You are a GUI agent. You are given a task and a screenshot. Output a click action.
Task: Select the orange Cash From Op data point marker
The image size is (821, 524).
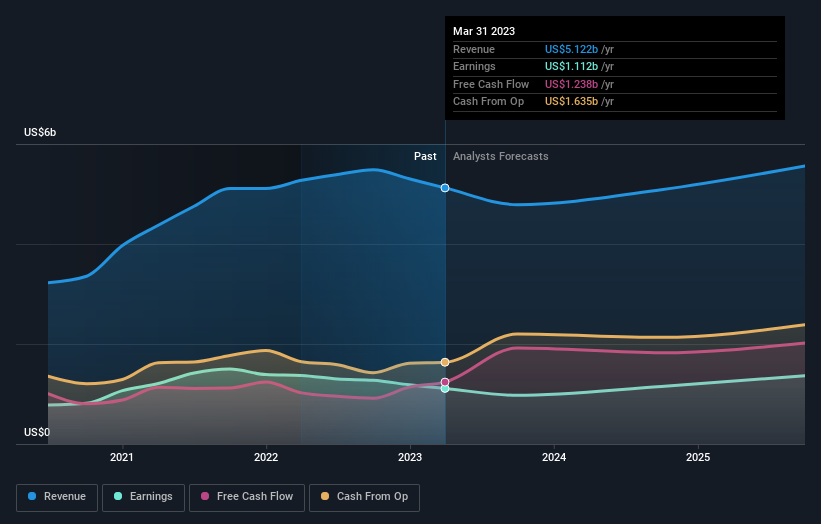(x=445, y=362)
